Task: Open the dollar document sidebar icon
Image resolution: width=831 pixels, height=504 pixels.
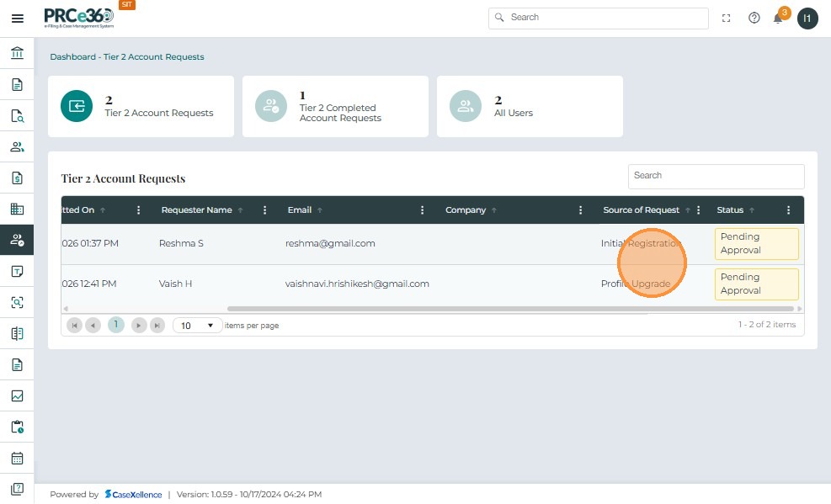Action: pos(17,178)
